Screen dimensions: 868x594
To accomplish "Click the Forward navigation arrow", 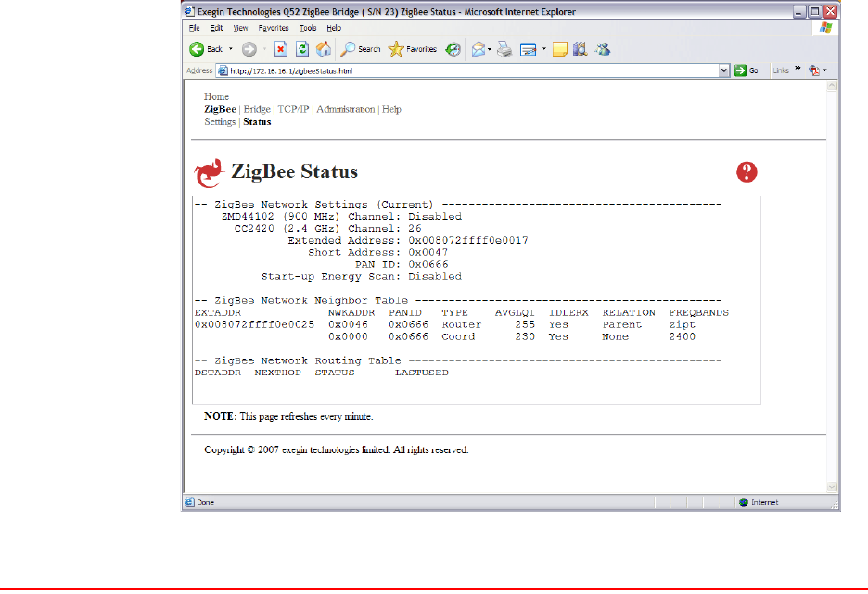I will click(x=249, y=49).
